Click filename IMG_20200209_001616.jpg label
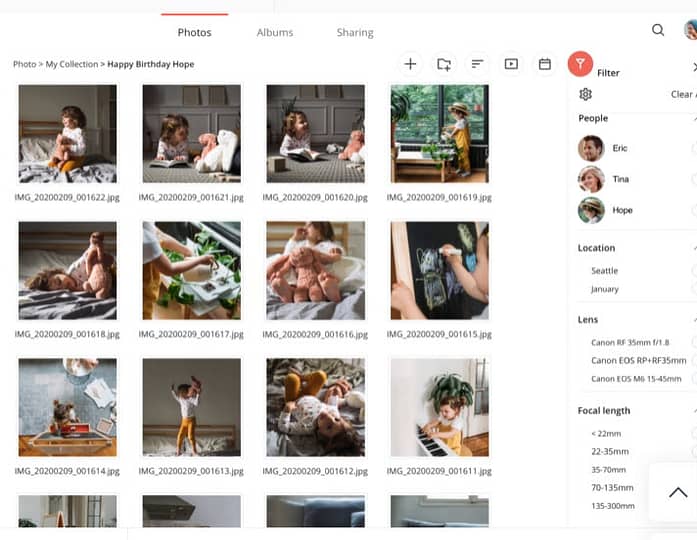Image resolution: width=697 pixels, height=540 pixels. (x=315, y=334)
